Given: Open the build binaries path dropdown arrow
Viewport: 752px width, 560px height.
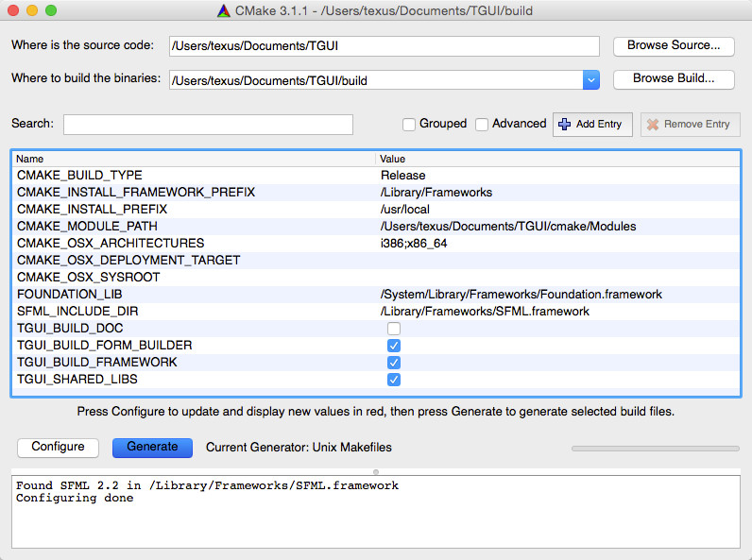Looking at the screenshot, I should pos(590,80).
